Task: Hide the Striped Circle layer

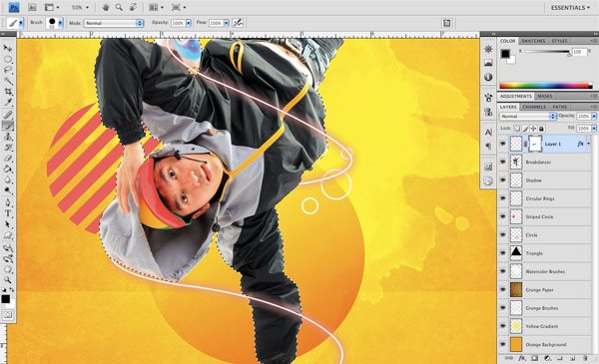Action: [x=503, y=216]
